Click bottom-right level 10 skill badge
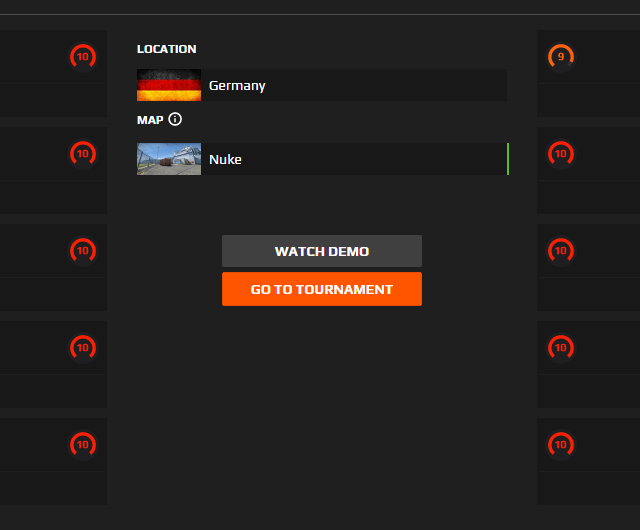 [x=561, y=444]
